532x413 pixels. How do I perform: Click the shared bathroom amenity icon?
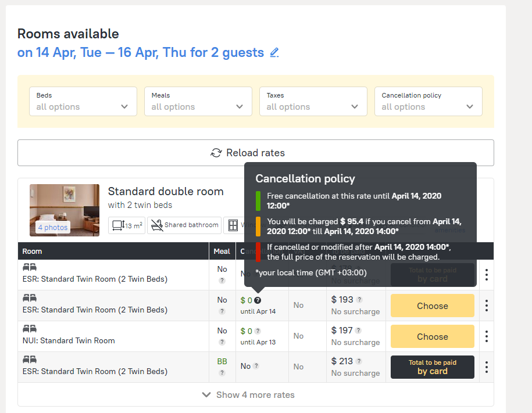tap(184, 225)
